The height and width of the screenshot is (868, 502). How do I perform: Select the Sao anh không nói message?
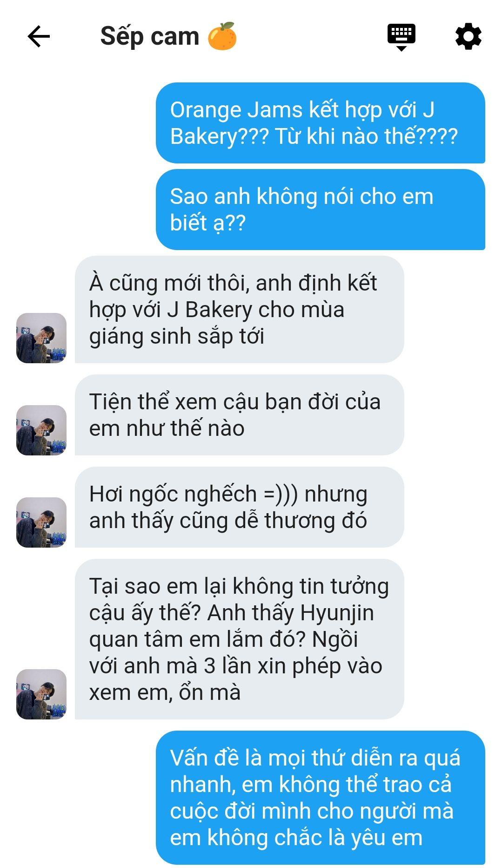(x=321, y=210)
